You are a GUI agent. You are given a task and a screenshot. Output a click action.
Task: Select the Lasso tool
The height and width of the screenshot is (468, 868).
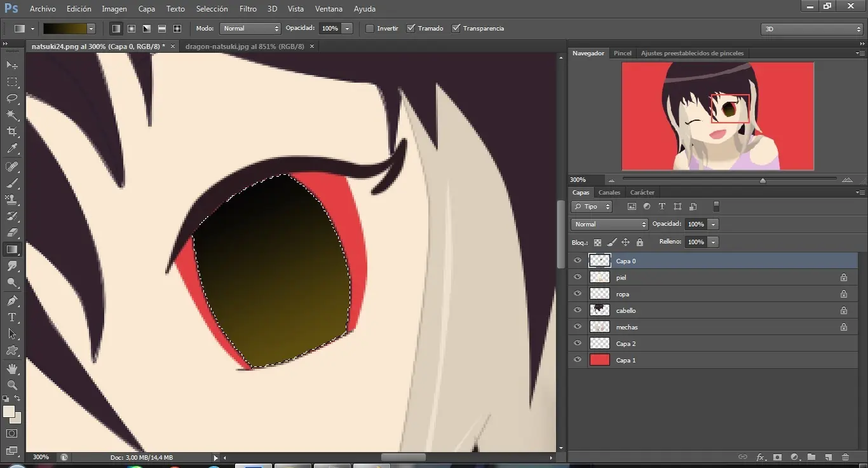pyautogui.click(x=12, y=99)
